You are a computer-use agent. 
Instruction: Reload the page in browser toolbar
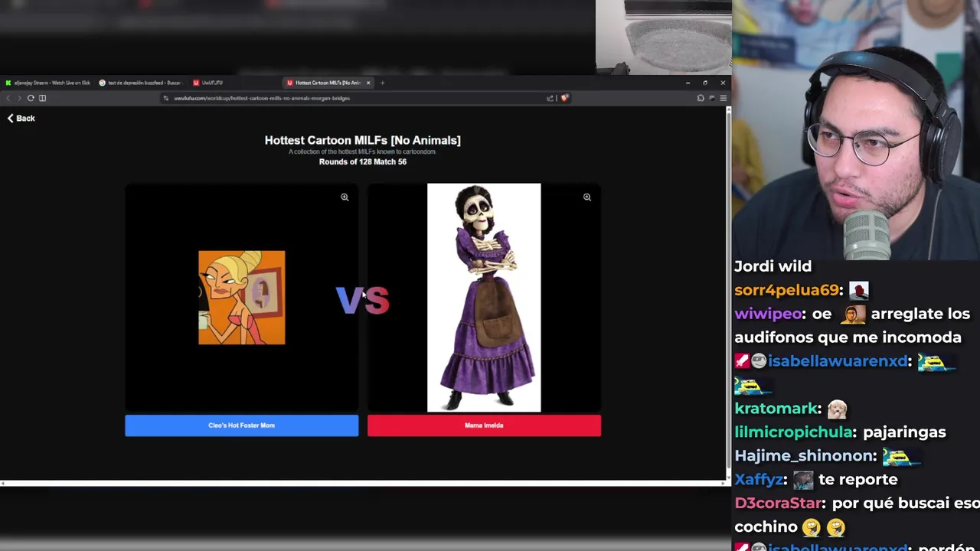click(31, 98)
